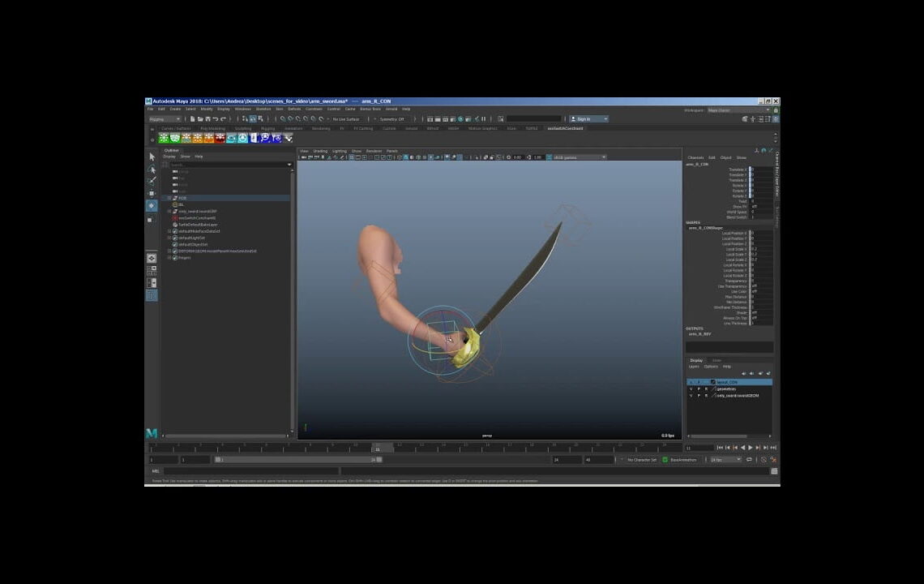This screenshot has width=924, height=584.
Task: Select the Select tool arrow in the toolbox
Action: click(x=152, y=156)
